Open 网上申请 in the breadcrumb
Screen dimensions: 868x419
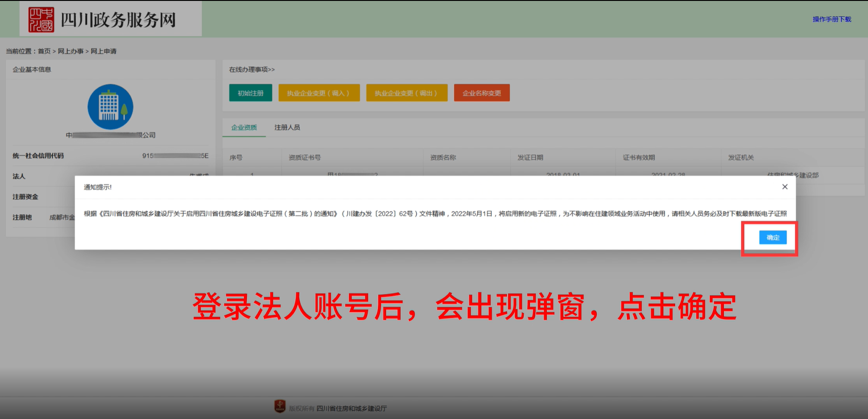point(104,51)
